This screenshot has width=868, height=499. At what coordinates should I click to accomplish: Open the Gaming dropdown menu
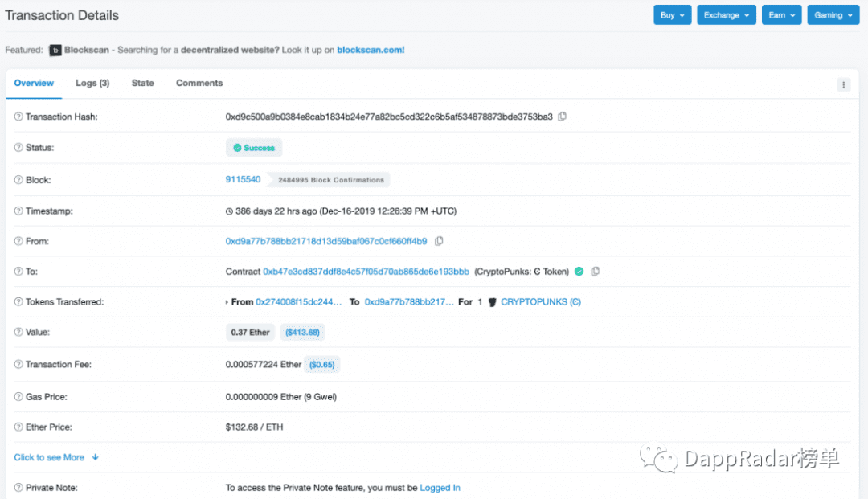(833, 15)
